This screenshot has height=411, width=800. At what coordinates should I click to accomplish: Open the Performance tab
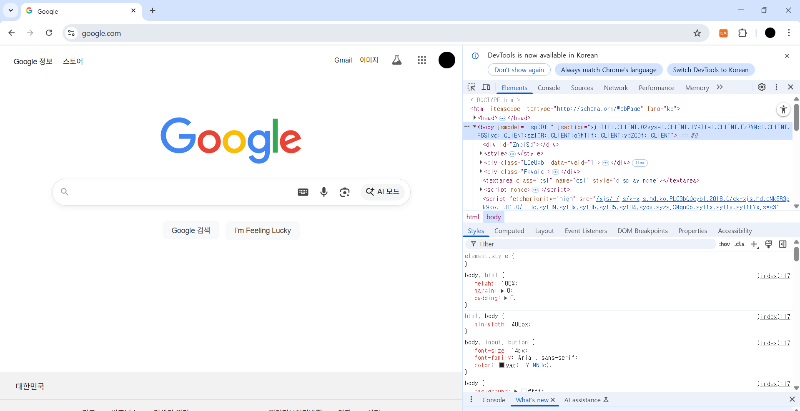click(656, 88)
